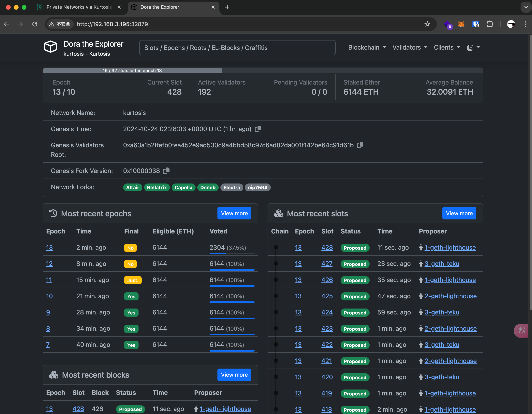Viewport: 532px width, 414px height.
Task: Close the Private Networks via Kurtosis tab
Action: point(119,7)
